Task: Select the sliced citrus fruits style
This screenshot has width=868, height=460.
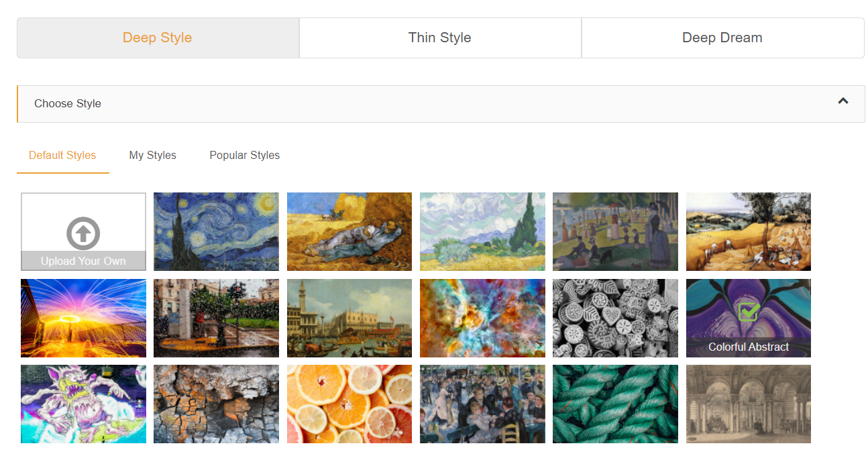Action: pos(349,404)
